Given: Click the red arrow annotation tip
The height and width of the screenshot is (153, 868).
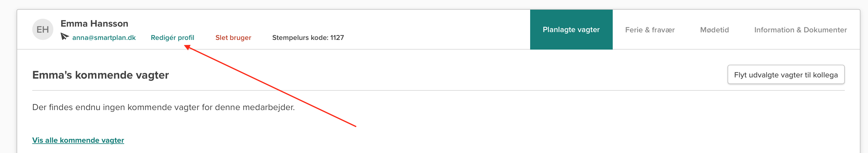Looking at the screenshot, I should click(x=186, y=47).
